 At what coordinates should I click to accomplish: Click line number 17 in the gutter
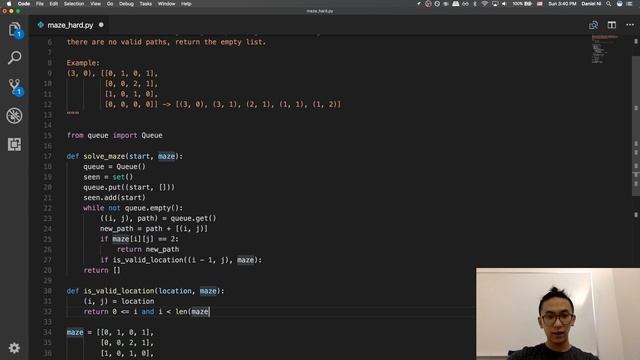tap(47, 156)
